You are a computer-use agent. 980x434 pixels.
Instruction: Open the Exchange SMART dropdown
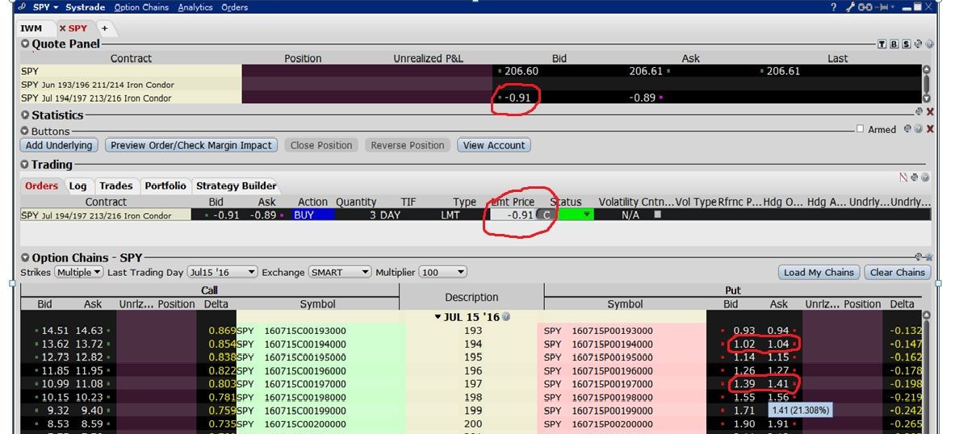(x=340, y=273)
